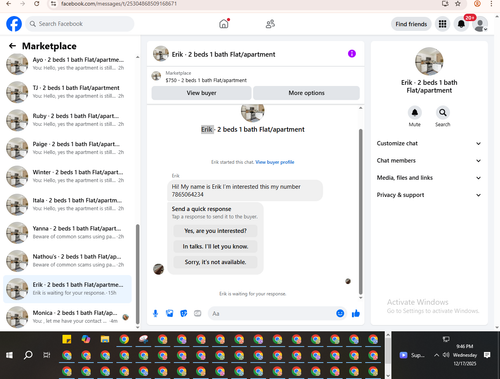
Task: Expand Chat members section
Action: point(429,161)
